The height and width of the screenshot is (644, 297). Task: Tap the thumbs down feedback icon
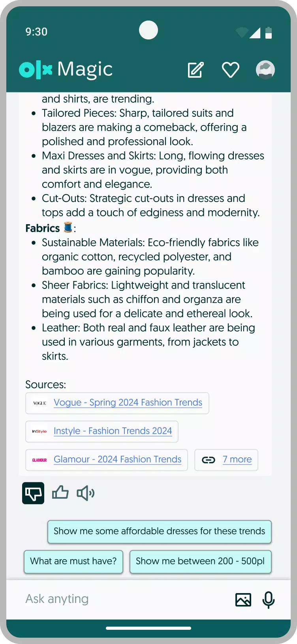pyautogui.click(x=33, y=493)
